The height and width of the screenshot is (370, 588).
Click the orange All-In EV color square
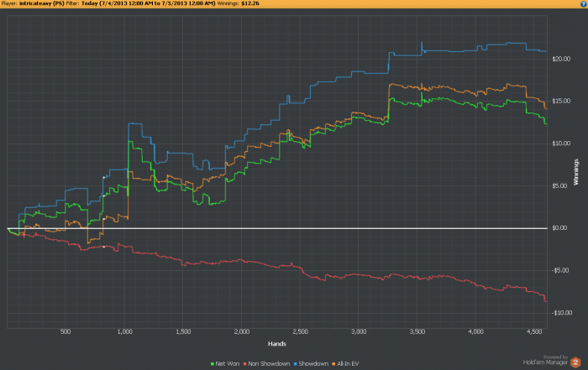coord(333,364)
